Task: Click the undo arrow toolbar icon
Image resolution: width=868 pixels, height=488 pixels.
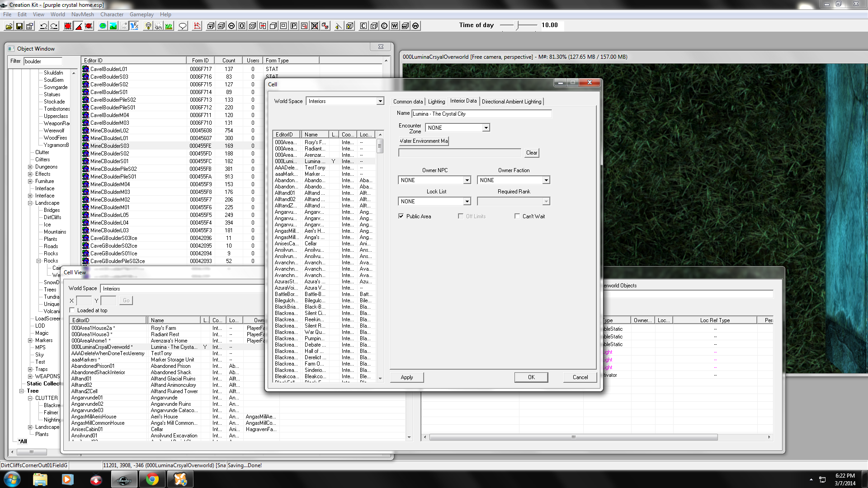Action: pyautogui.click(x=44, y=26)
